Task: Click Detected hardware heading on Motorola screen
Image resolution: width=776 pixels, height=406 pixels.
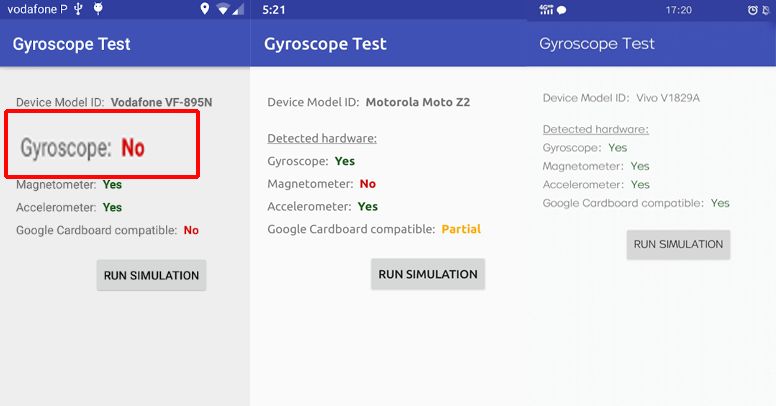Action: coord(322,138)
